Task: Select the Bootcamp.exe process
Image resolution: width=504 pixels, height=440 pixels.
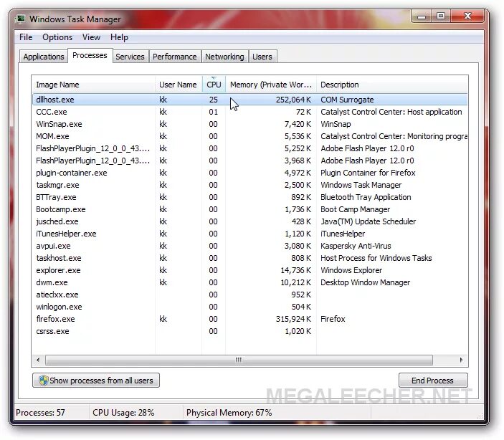Action: tap(249, 209)
